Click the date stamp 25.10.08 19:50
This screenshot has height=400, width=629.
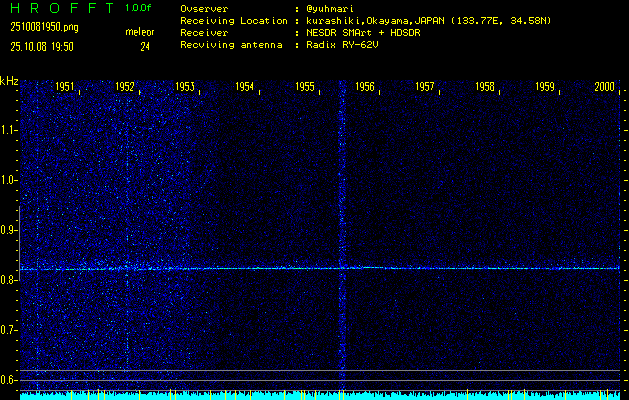[42, 47]
